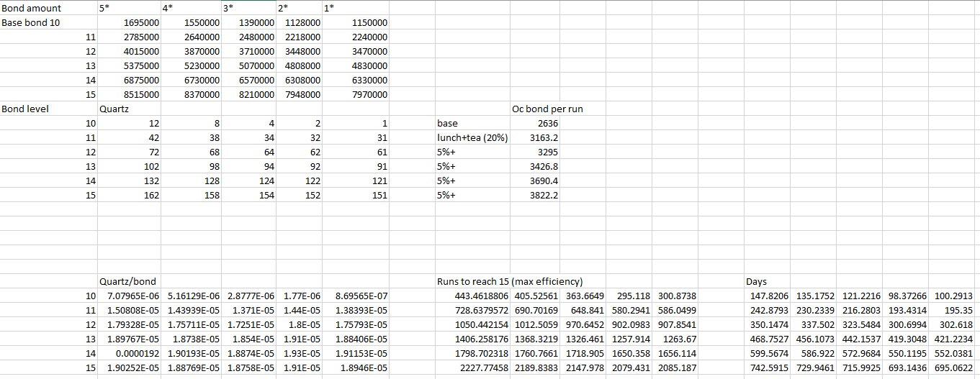The image size is (980, 379).
Task: Select the 1.8946E-05 cell
Action: pyautogui.click(x=356, y=367)
